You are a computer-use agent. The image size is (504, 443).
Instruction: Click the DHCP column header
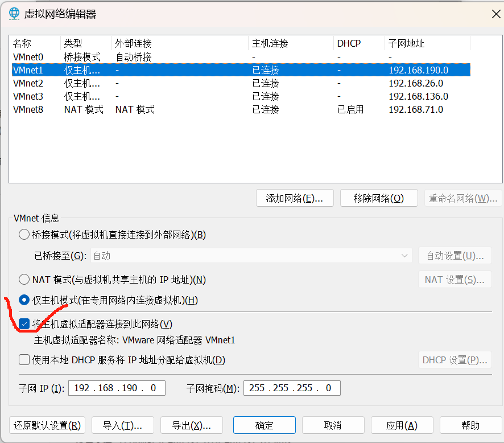[359, 43]
